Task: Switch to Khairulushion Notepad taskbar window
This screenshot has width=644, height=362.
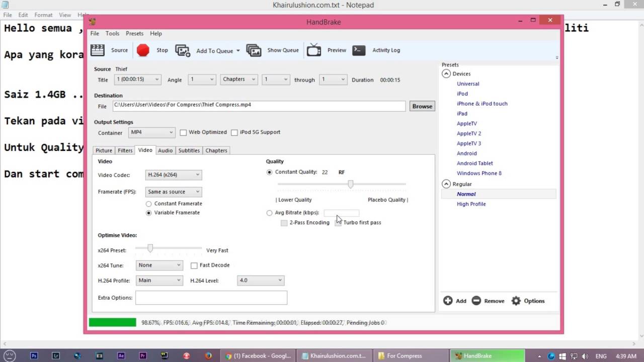Action: [335, 355]
